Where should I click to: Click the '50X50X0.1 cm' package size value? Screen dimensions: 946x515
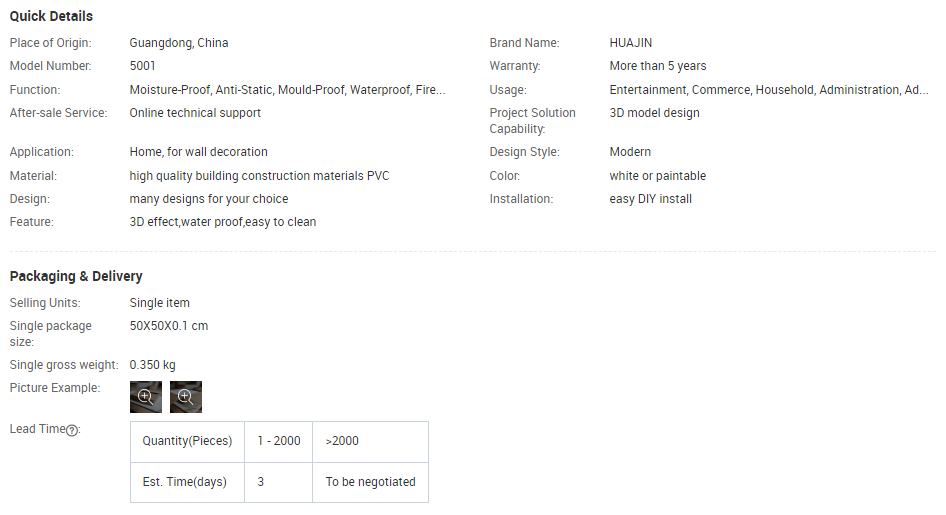click(x=169, y=326)
